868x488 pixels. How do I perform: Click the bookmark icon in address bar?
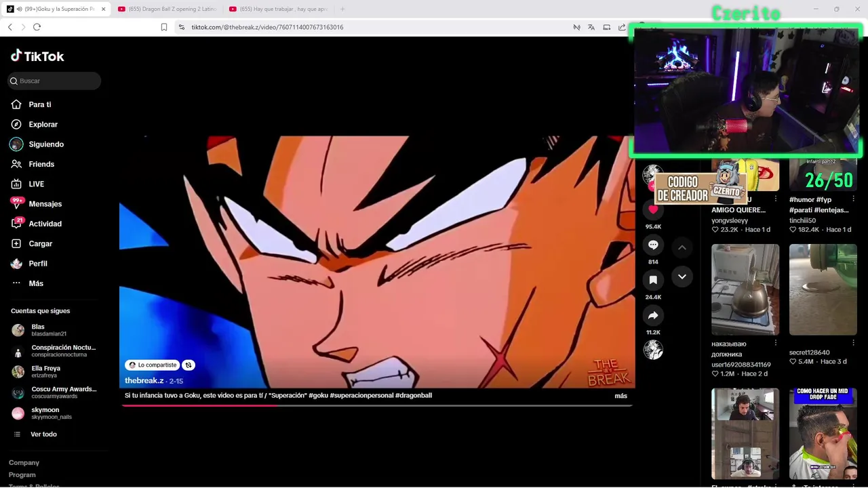tap(164, 27)
